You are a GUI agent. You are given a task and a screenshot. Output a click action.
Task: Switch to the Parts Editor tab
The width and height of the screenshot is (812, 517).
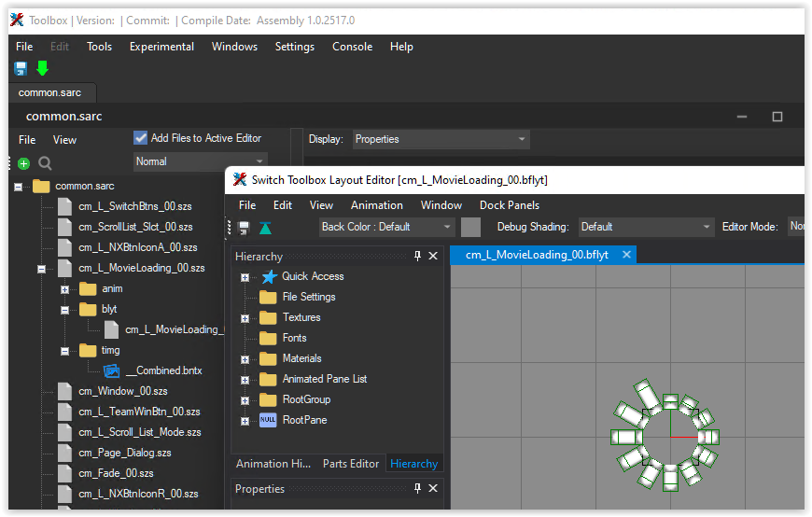[351, 464]
